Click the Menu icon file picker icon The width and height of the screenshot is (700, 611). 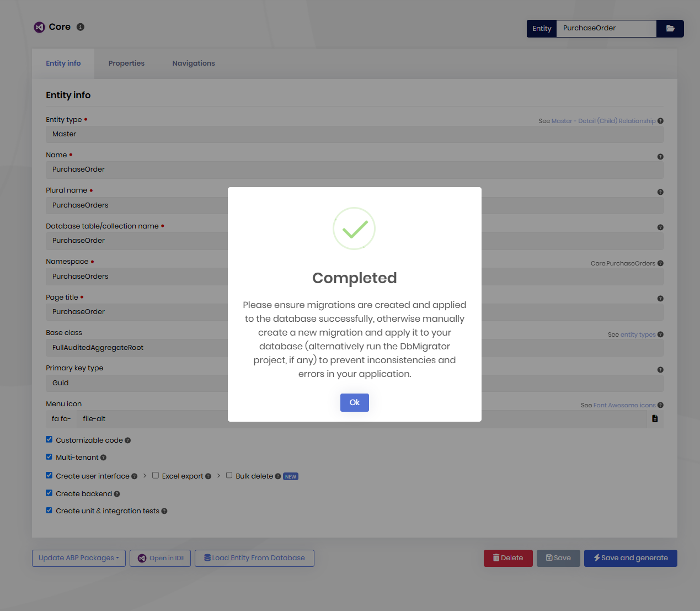[x=655, y=419]
